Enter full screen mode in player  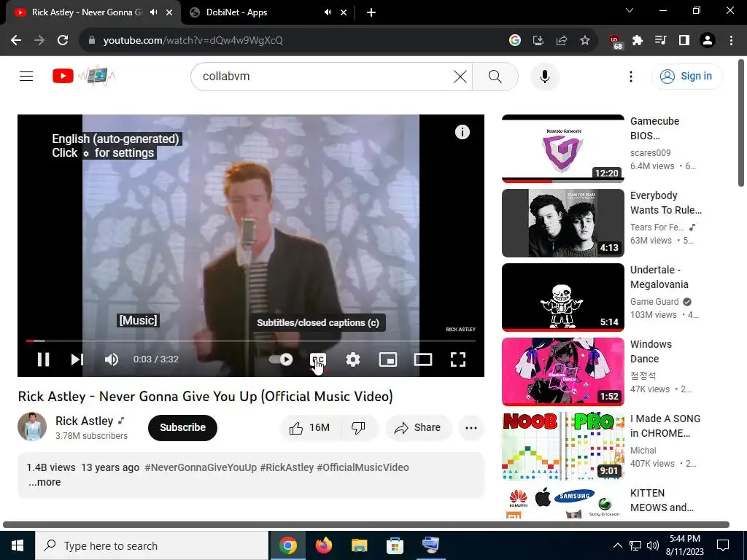tap(458, 359)
